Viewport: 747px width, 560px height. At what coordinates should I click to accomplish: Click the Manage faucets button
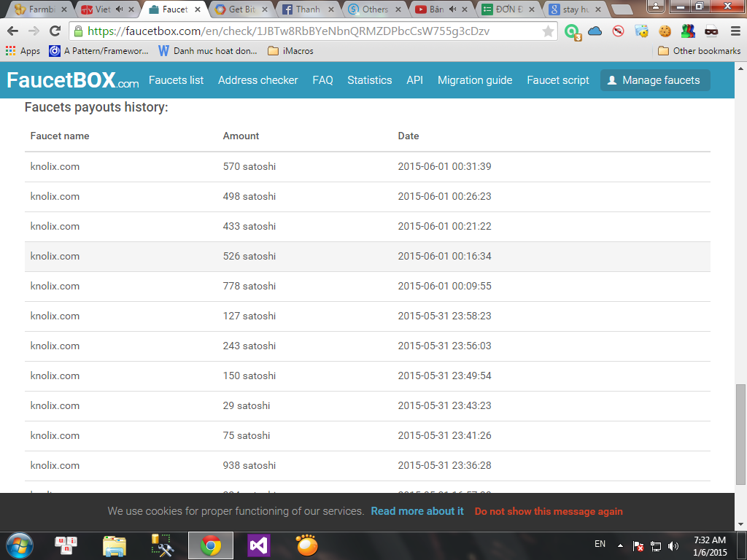pyautogui.click(x=655, y=80)
